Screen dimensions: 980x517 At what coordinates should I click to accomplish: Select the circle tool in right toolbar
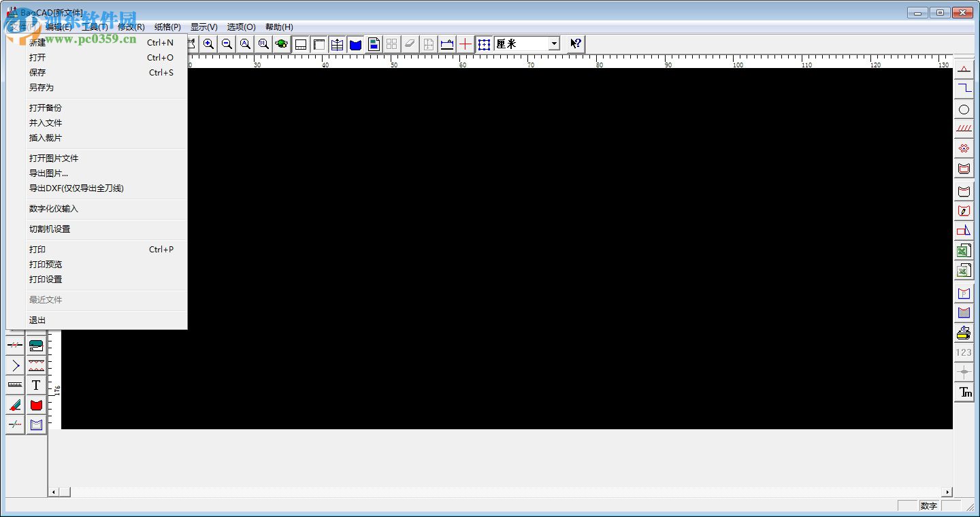coord(964,109)
